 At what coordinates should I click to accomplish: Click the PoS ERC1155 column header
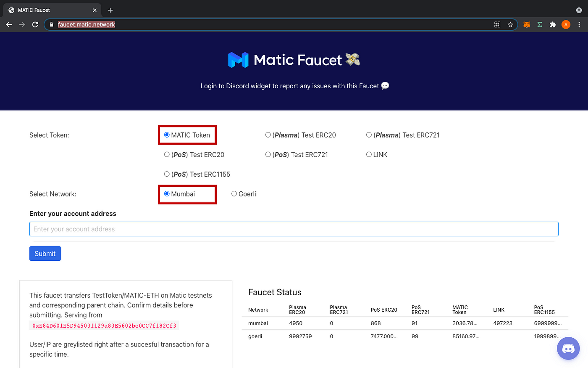point(544,310)
